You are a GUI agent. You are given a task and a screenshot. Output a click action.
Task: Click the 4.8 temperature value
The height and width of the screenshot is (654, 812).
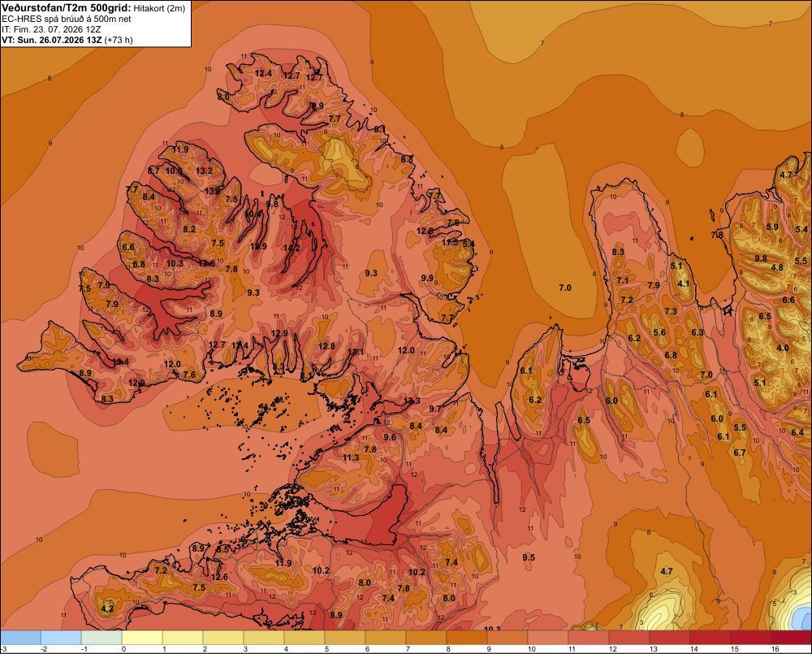coord(777,267)
